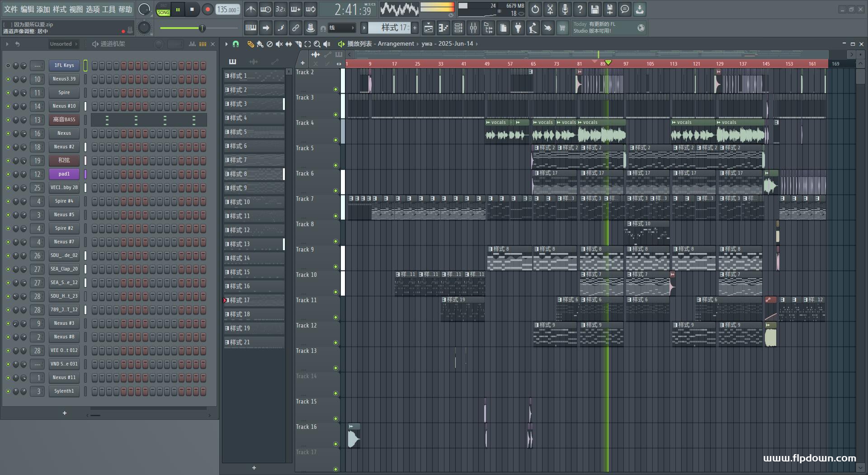Viewport: 868px width, 475px height.
Task: Open the 样式 menu
Action: tap(60, 9)
